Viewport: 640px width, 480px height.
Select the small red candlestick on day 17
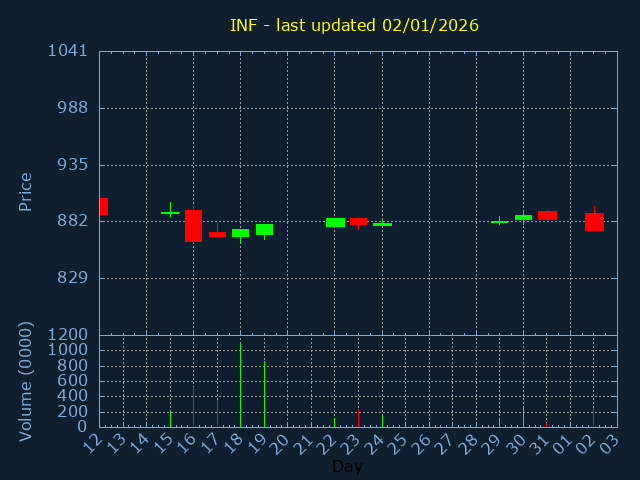coord(217,234)
